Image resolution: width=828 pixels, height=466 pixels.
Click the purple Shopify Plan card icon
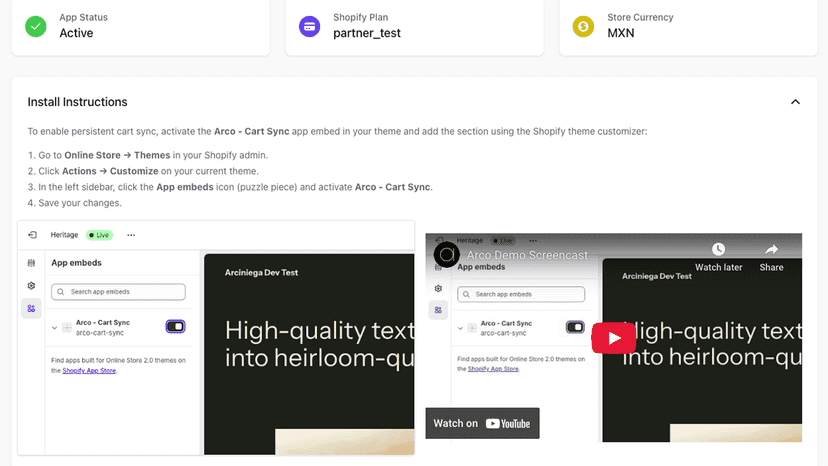(x=309, y=26)
